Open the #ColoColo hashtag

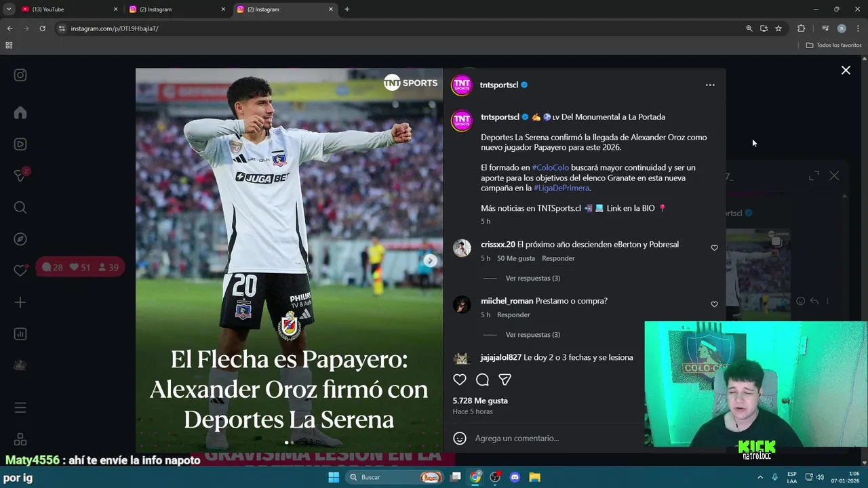pyautogui.click(x=551, y=167)
